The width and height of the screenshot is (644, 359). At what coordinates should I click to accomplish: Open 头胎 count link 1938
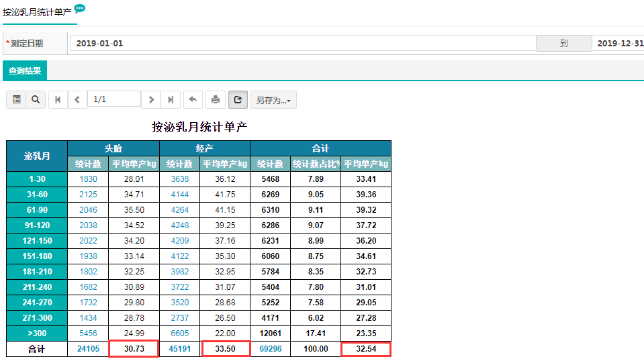(x=88, y=256)
